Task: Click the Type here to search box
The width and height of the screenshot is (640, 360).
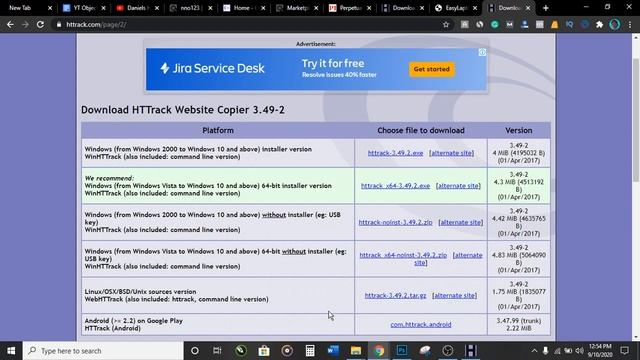Action: pos(103,351)
